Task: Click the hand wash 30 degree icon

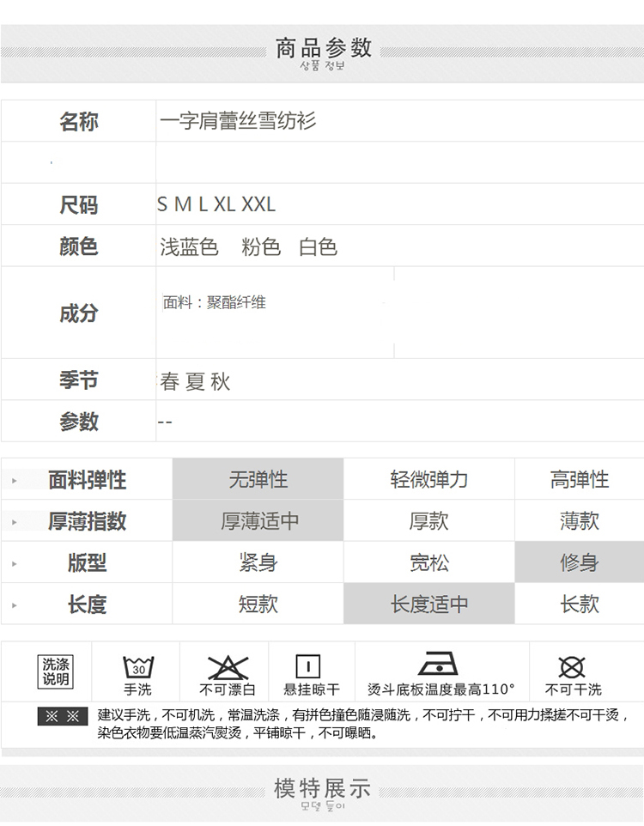Action: pyautogui.click(x=137, y=666)
